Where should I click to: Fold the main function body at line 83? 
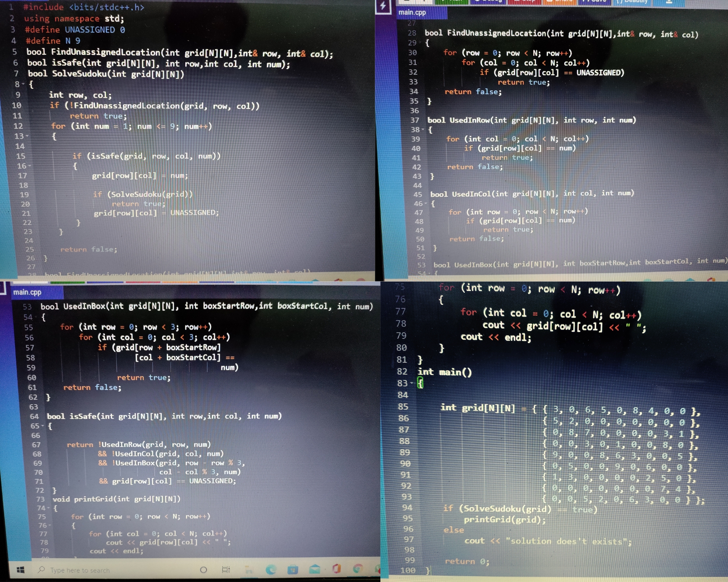[x=412, y=383]
